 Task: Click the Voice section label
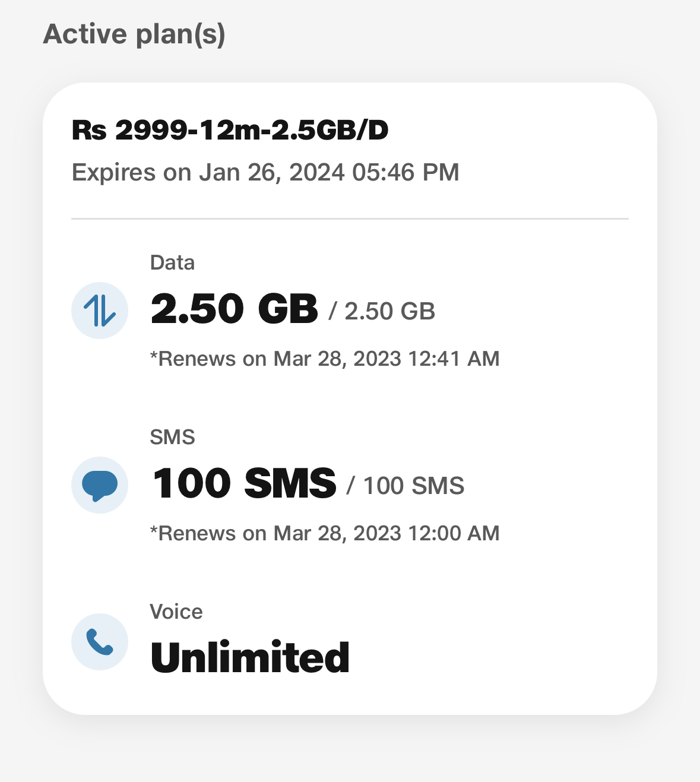point(176,612)
